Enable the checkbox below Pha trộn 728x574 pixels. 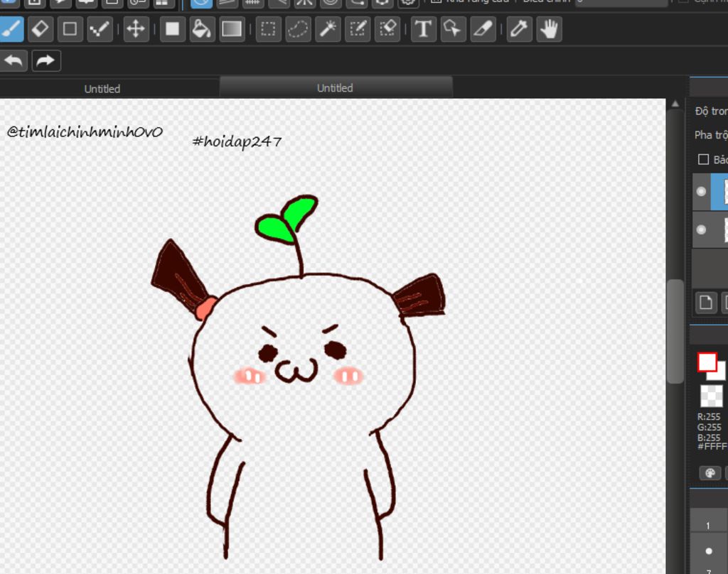pos(704,160)
